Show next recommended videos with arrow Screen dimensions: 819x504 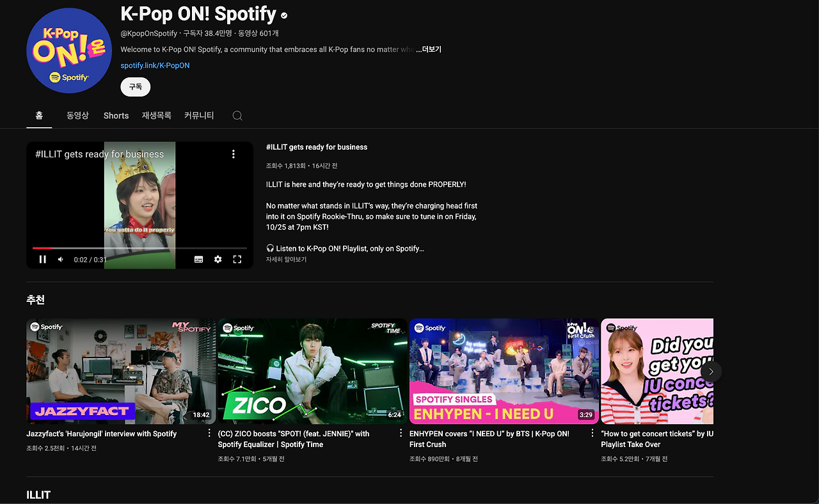pos(711,372)
